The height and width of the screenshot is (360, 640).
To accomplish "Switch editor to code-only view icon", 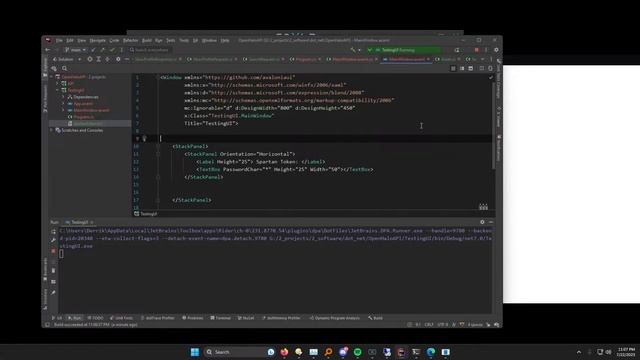I will (x=453, y=69).
